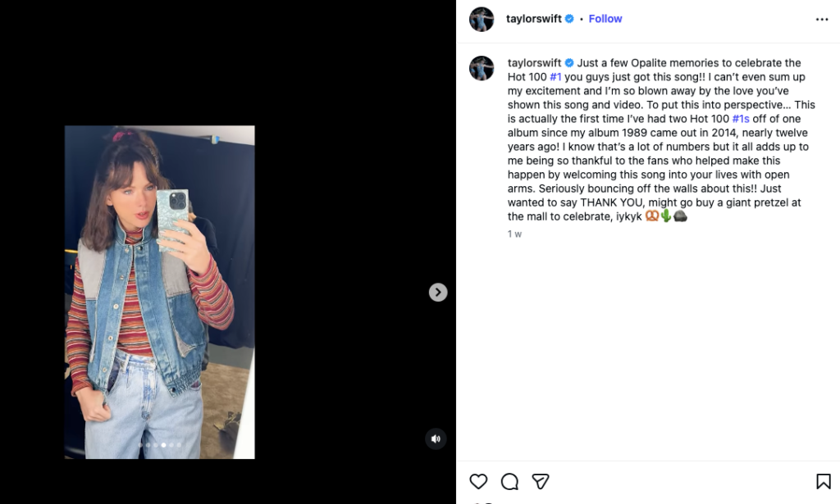Click the verified badge in the caption
This screenshot has height=504, width=840.
[x=569, y=63]
